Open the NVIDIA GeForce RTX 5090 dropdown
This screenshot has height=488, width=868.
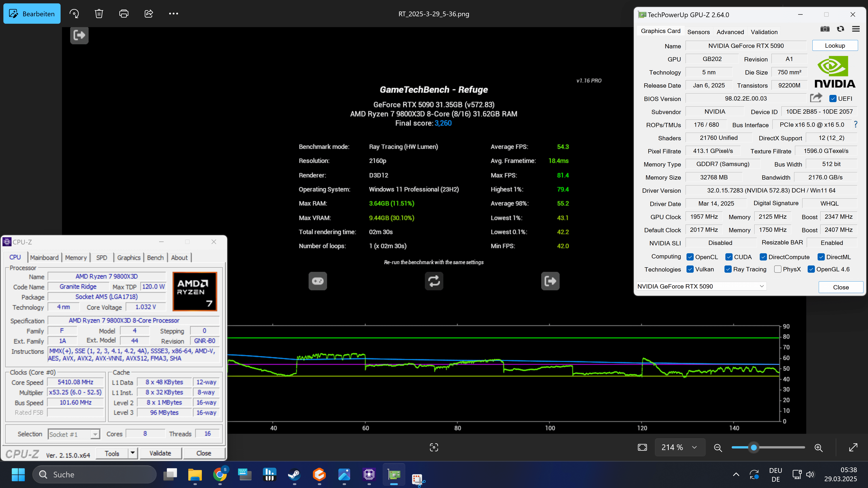[x=762, y=286]
